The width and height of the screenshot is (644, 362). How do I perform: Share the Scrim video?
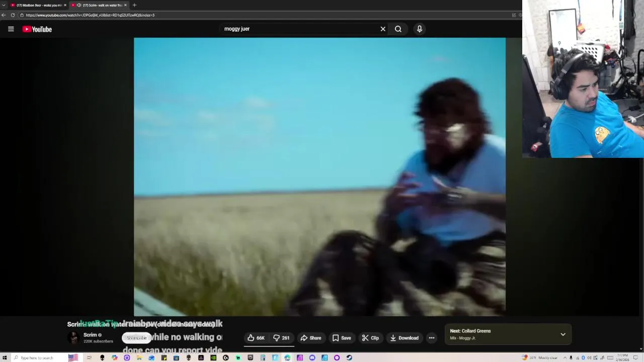(310, 338)
